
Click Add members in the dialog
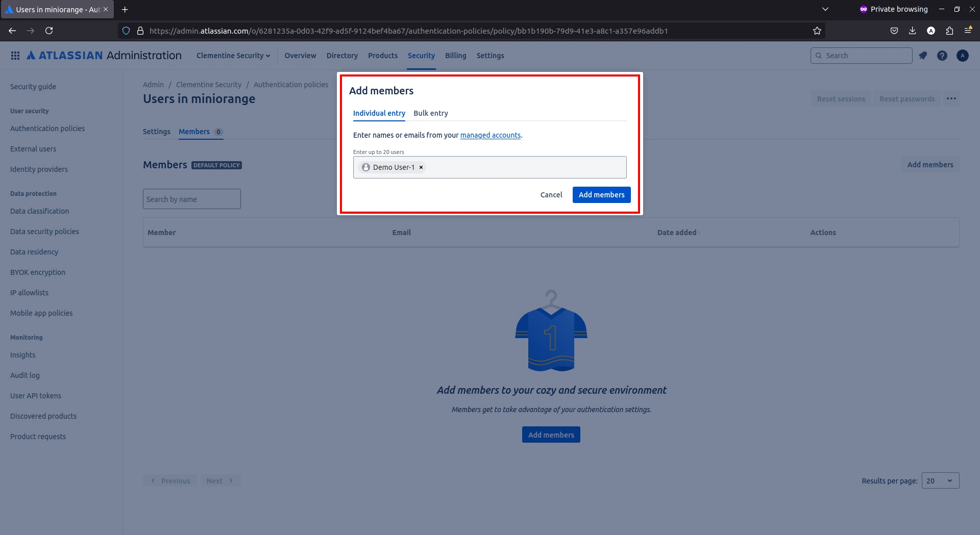click(x=601, y=194)
